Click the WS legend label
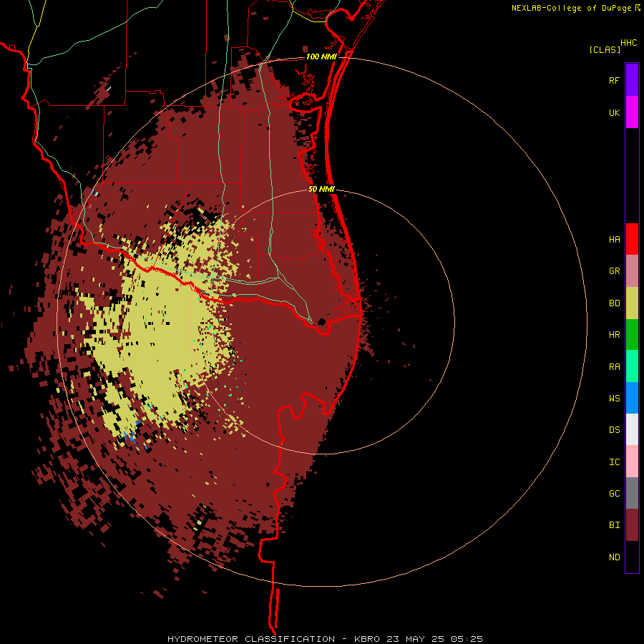The image size is (644, 644). point(614,398)
